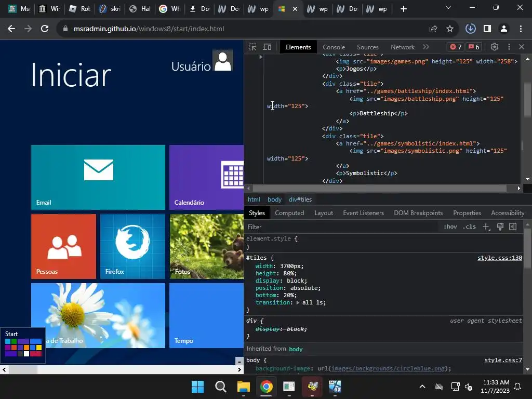532x399 pixels.
Task: Open the Layout tab
Action: click(323, 212)
